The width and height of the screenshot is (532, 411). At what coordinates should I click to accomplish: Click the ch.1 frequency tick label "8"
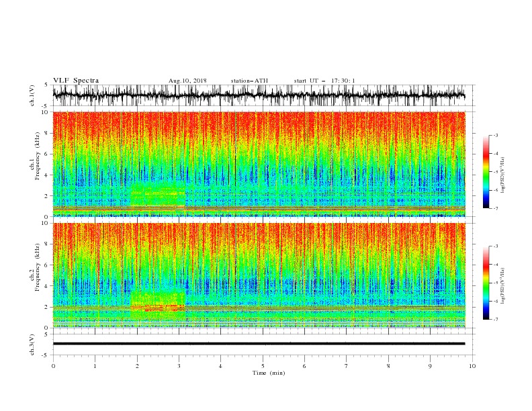[48, 133]
